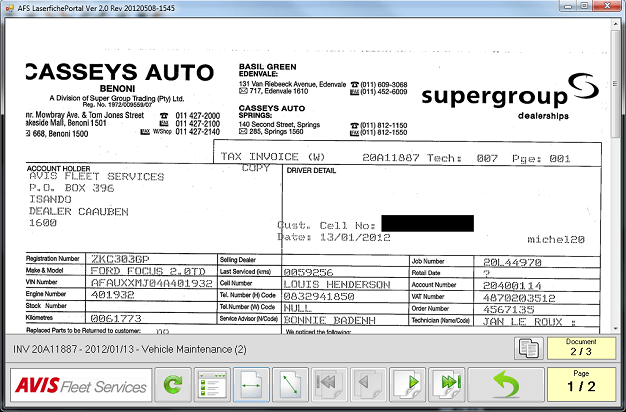
Task: Maximize the AFS LaserfichePortal window
Action: [x=584, y=6]
